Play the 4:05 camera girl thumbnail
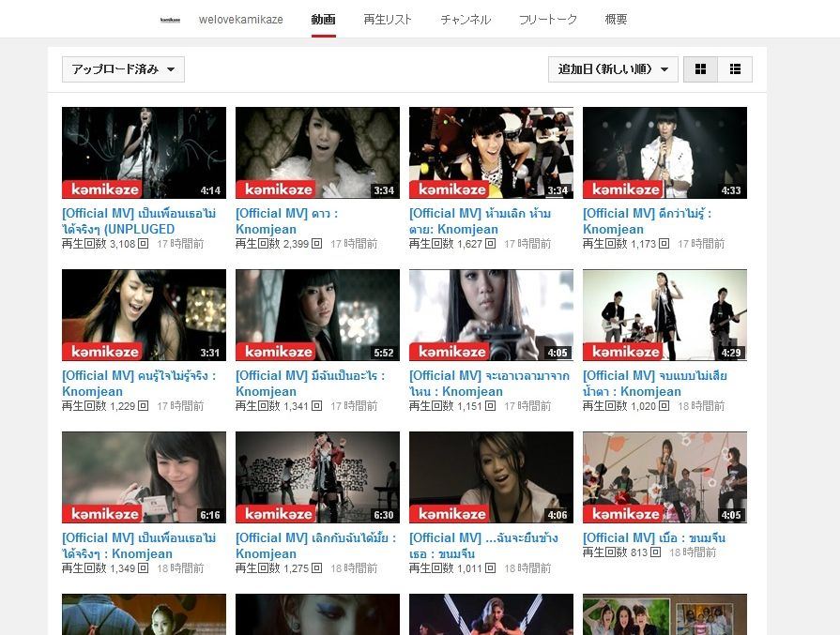This screenshot has height=635, width=840. point(491,315)
